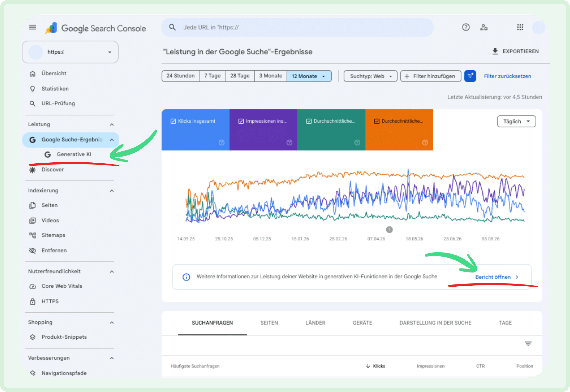
Task: Collapse the Indexierung section
Action: click(x=112, y=191)
